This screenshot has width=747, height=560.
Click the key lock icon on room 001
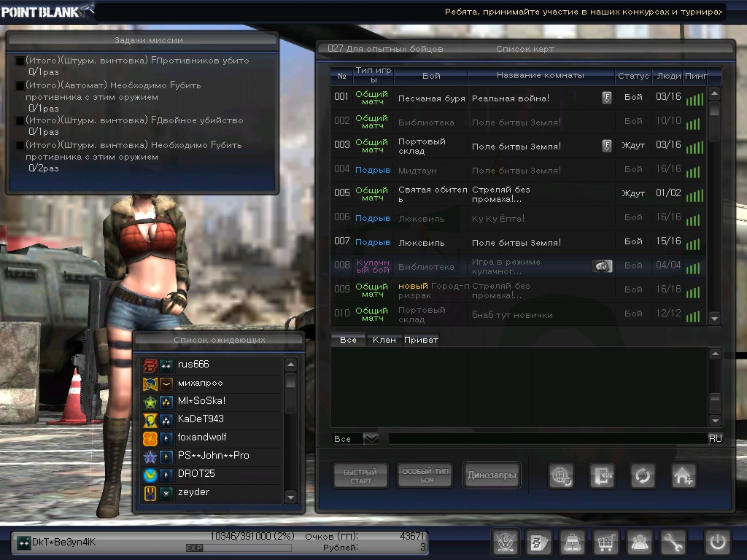[606, 98]
